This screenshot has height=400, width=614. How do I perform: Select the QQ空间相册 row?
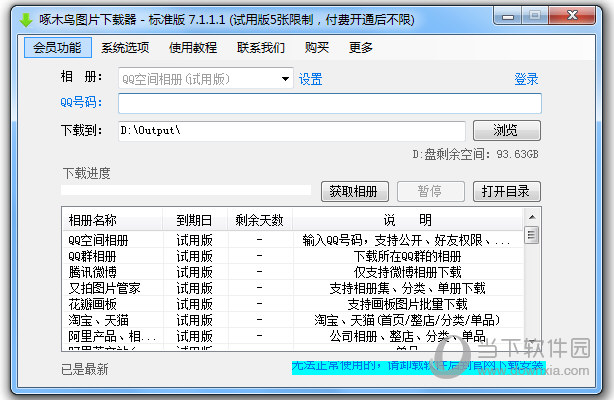tap(293, 240)
